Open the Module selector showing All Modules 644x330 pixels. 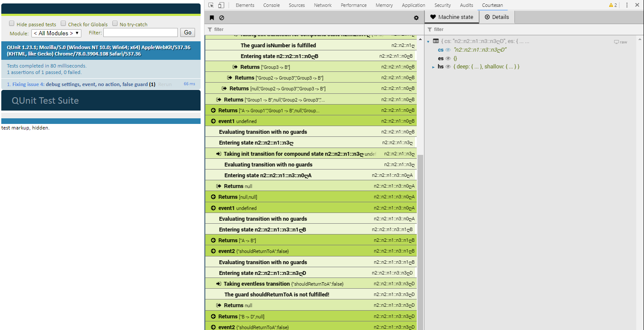point(56,33)
